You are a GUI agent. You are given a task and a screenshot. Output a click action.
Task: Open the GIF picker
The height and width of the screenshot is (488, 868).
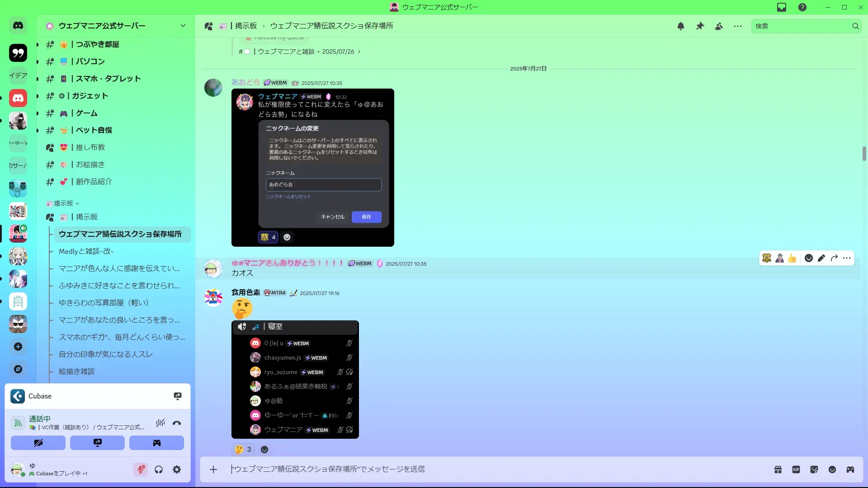(796, 469)
